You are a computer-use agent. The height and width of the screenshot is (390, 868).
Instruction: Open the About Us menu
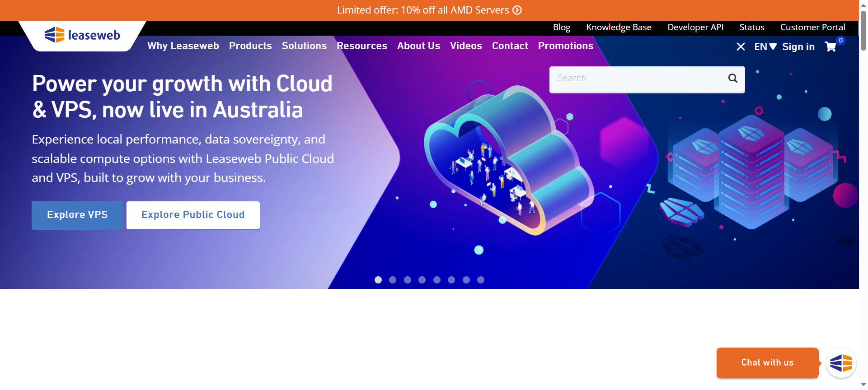(418, 46)
